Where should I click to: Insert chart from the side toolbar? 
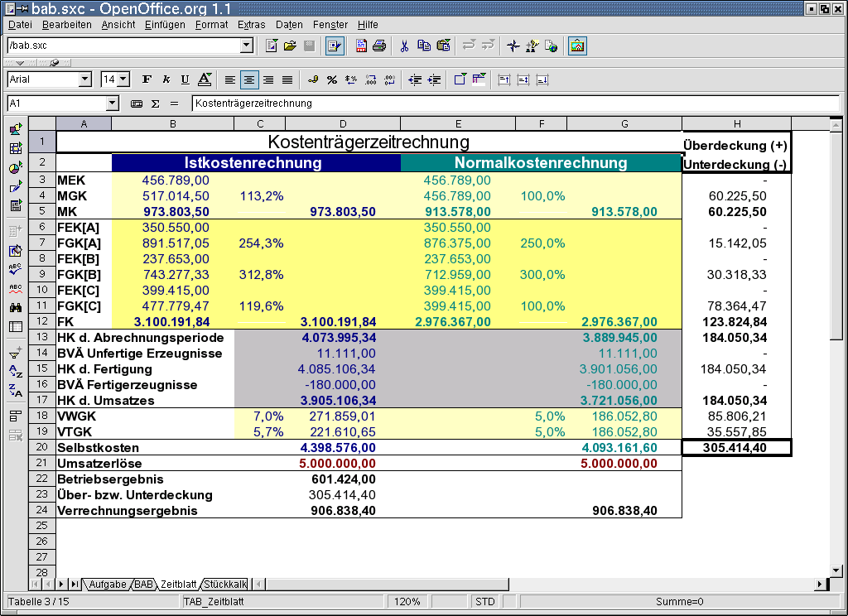tap(15, 168)
